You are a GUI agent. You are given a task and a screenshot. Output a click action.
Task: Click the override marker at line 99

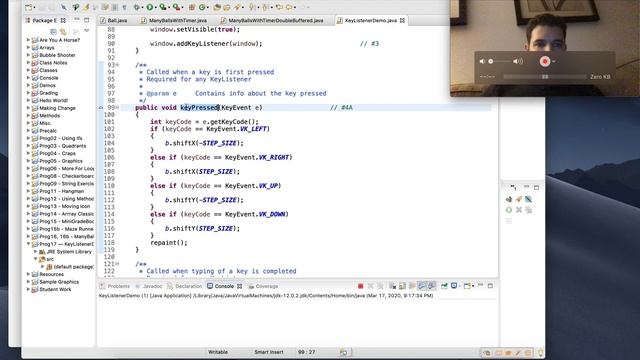101,108
